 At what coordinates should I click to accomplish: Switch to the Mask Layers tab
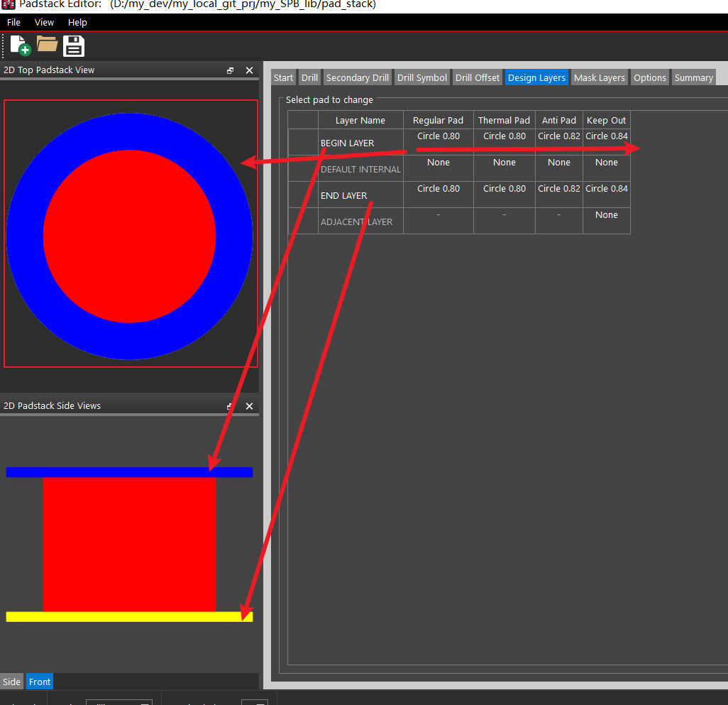coord(600,77)
